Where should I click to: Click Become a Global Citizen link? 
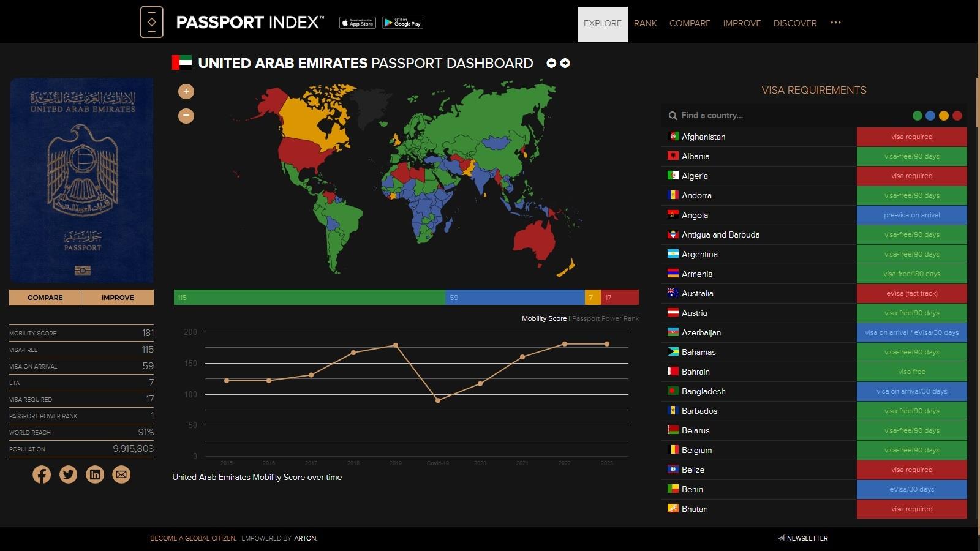pyautogui.click(x=194, y=538)
